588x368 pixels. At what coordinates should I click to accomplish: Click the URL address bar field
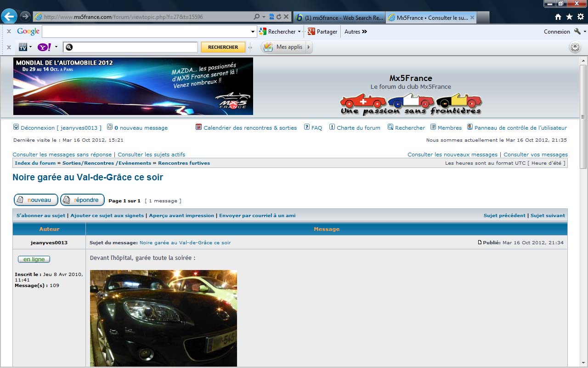pos(143,17)
